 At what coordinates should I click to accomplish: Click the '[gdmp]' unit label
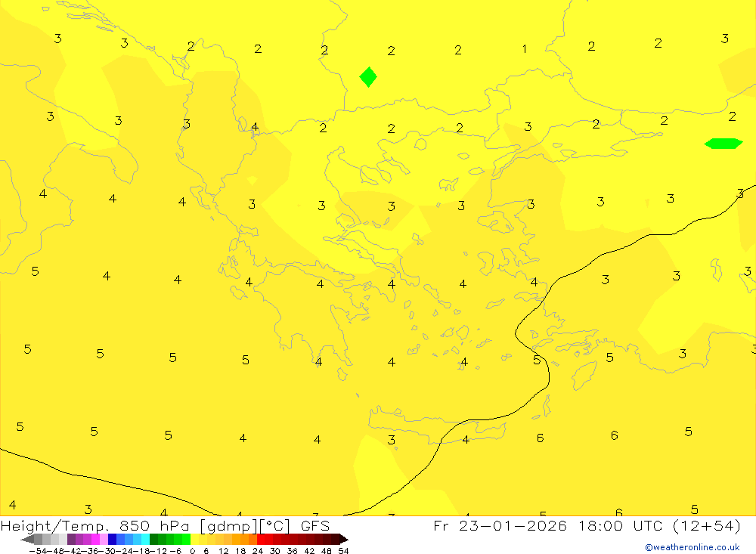228,526
